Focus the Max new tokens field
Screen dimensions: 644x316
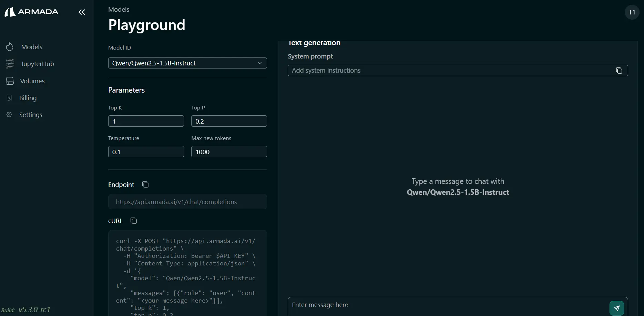point(229,152)
